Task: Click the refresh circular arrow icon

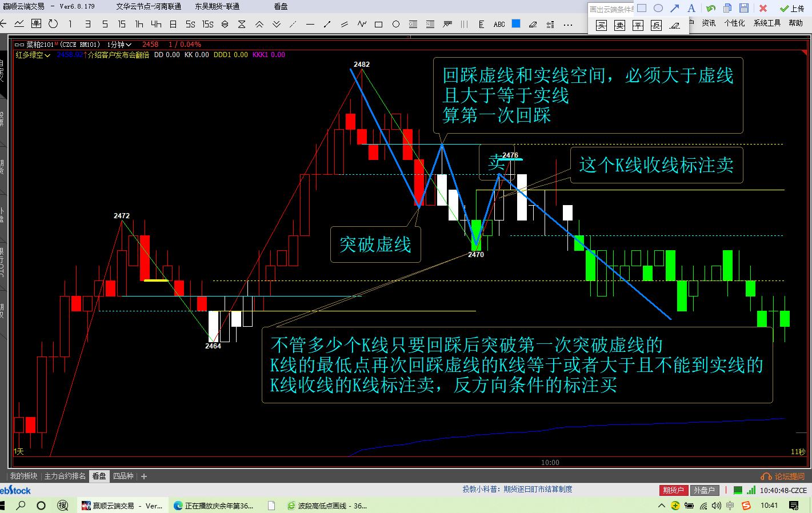Action: coord(53,24)
